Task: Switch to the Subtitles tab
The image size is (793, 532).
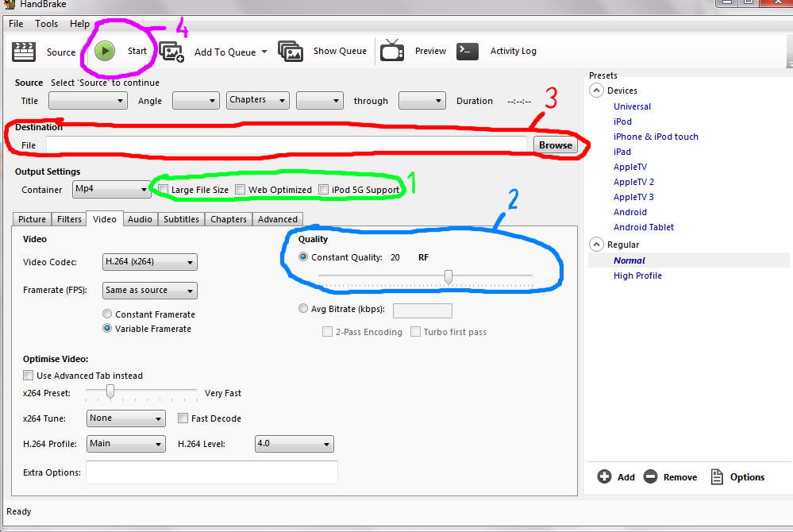Action: tap(181, 219)
